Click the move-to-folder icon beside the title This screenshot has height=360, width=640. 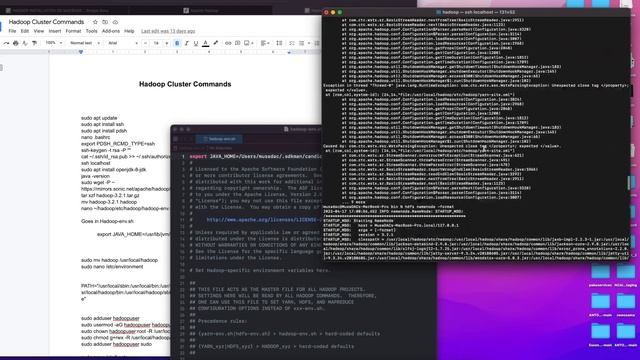[105, 22]
